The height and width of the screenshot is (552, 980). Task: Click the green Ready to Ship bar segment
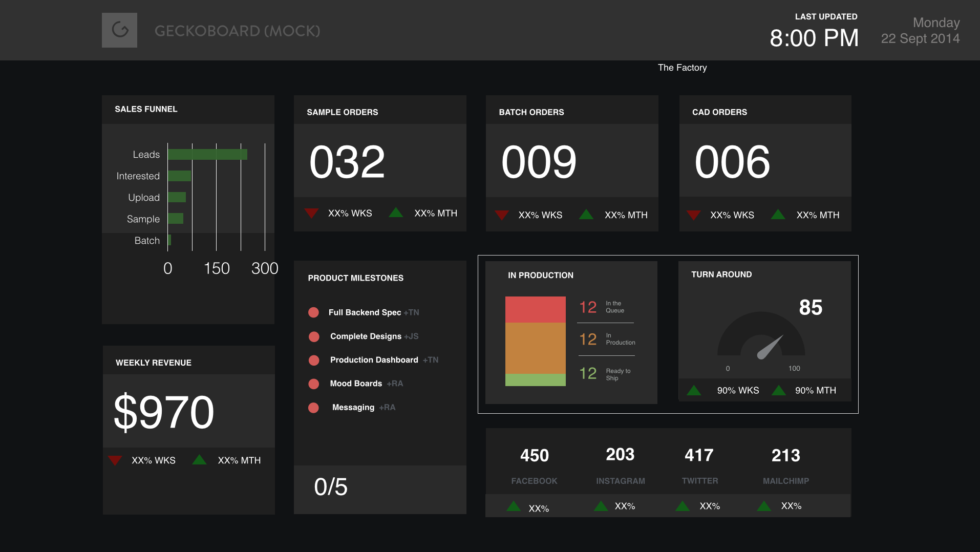click(536, 380)
